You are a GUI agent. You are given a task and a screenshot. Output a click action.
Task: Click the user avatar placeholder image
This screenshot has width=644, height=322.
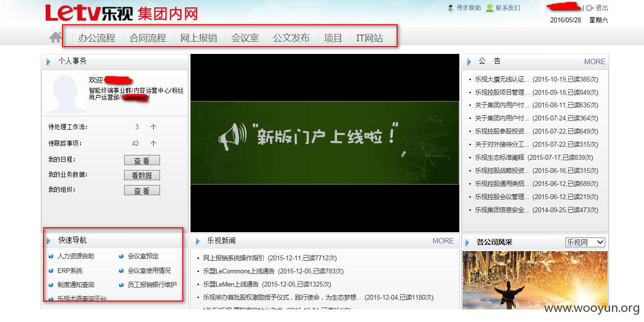tap(65, 93)
